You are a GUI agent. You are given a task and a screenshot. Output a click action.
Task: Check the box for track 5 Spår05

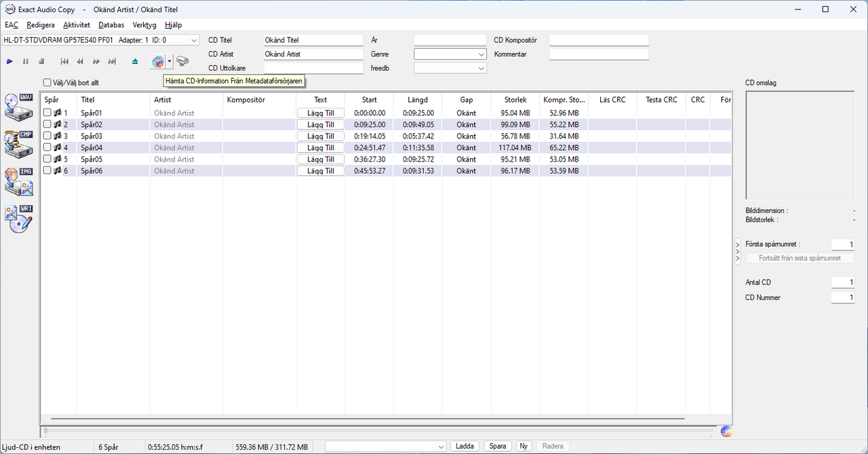pos(47,159)
